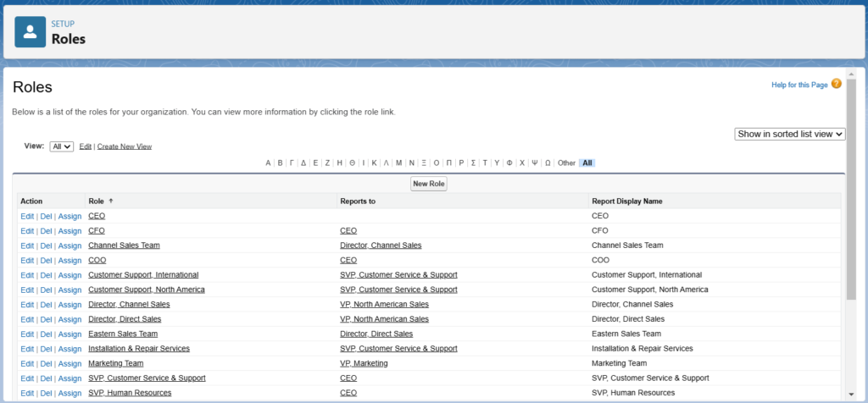This screenshot has height=403, width=868.
Task: Delete the Marketing Team role
Action: pos(46,363)
